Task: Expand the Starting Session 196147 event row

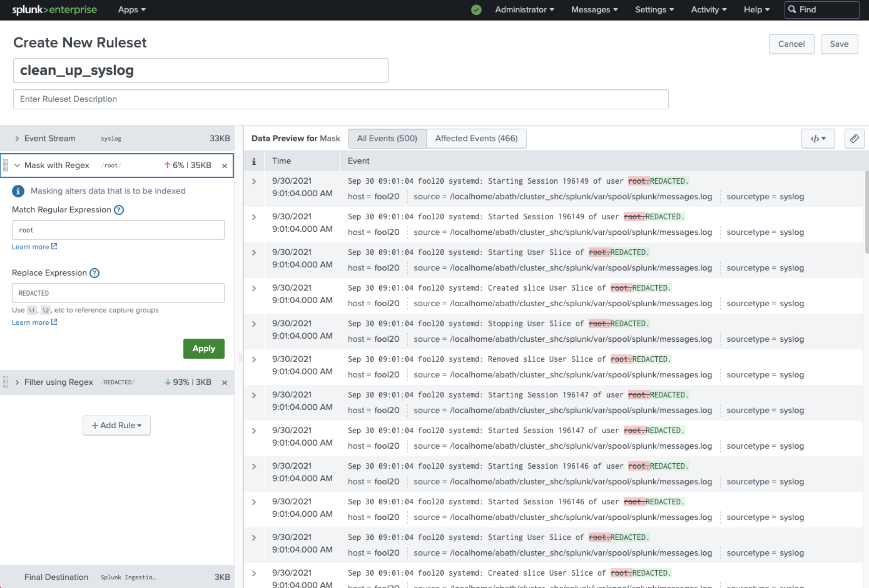Action: (254, 395)
